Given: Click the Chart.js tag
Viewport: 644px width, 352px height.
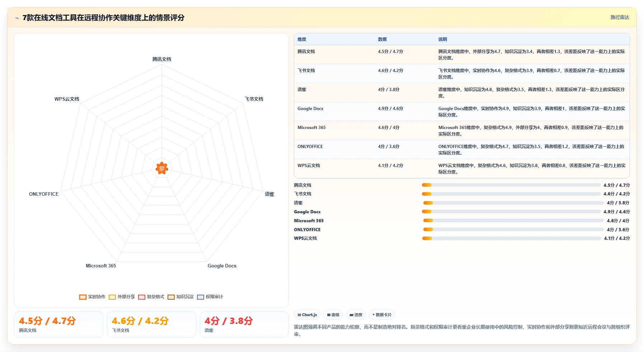Looking at the screenshot, I should coord(307,315).
